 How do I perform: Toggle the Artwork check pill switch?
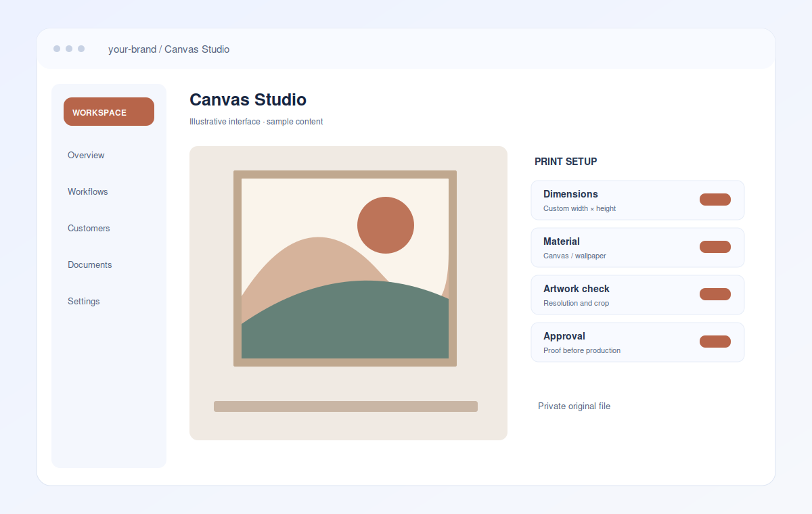[715, 294]
